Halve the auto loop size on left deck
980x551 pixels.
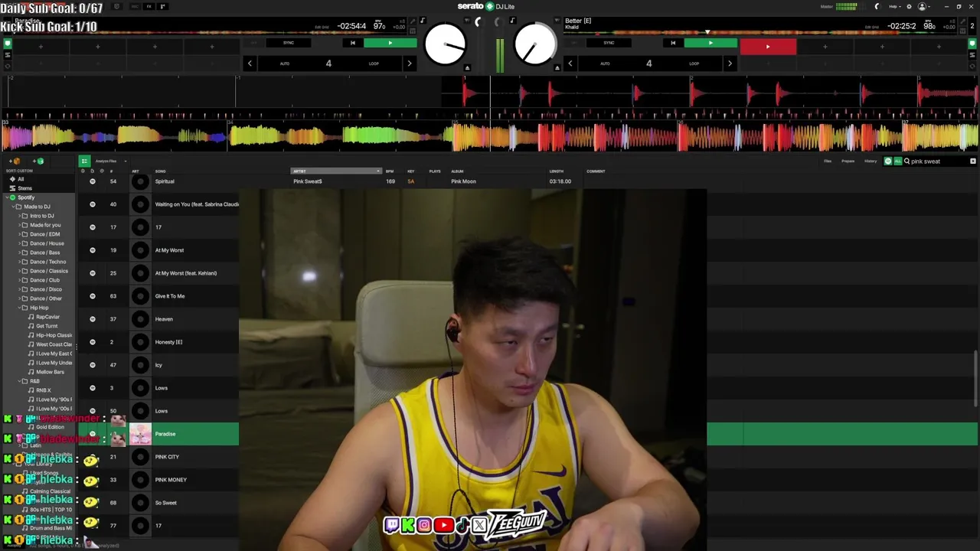[250, 64]
